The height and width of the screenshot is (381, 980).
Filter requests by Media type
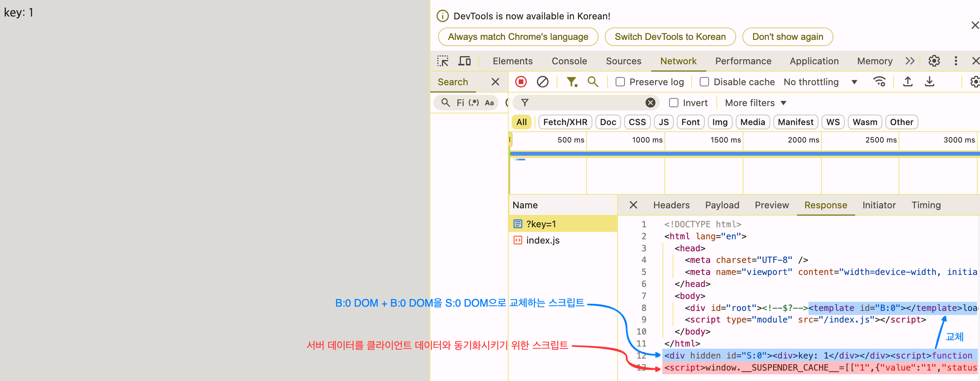click(x=752, y=122)
